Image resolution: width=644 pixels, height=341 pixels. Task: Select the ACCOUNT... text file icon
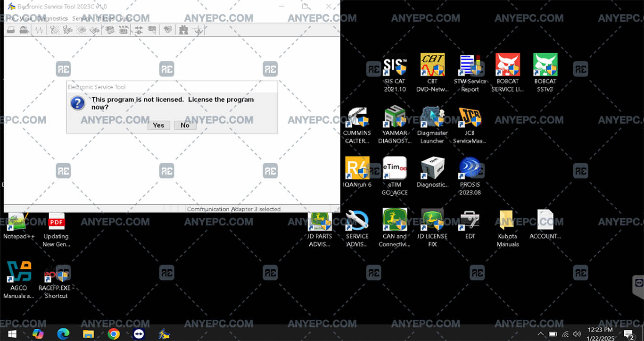(x=545, y=225)
